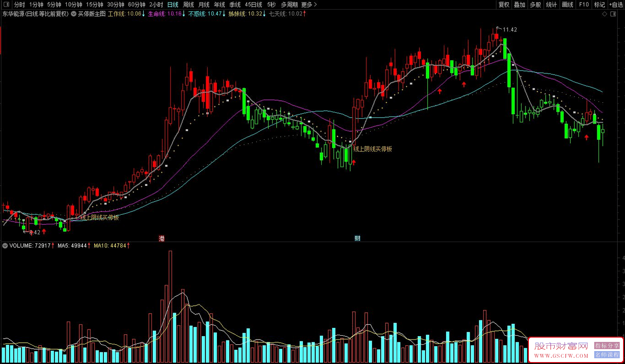Image resolution: width=625 pixels, height=364 pixels.
Task: Click the 七天线 10.02 indicator value
Action: (x=287, y=14)
